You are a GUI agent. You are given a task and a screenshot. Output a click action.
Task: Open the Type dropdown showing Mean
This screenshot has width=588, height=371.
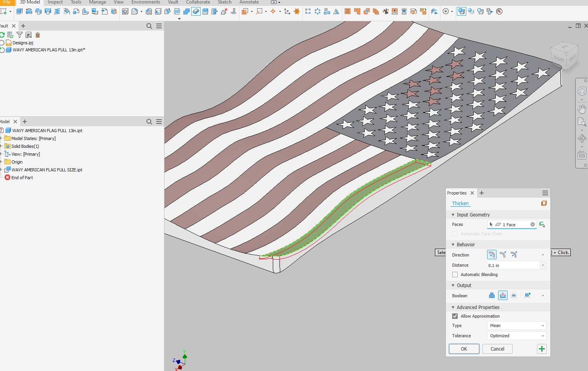(x=517, y=326)
